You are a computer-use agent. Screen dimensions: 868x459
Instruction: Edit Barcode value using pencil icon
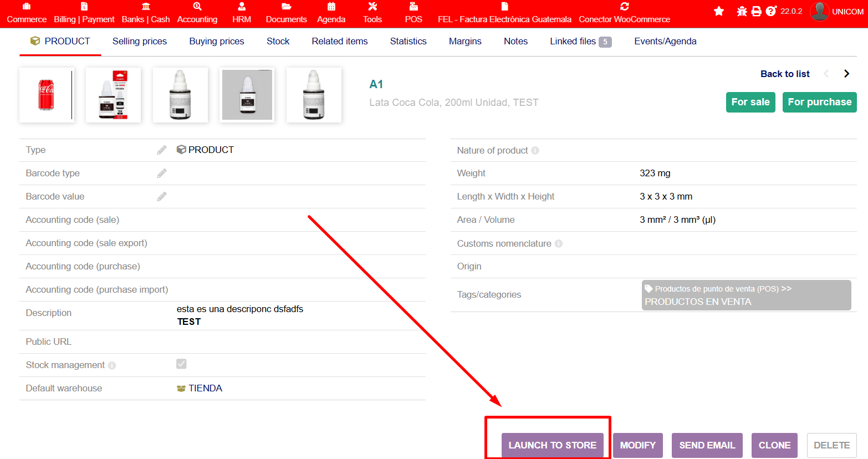pos(161,197)
